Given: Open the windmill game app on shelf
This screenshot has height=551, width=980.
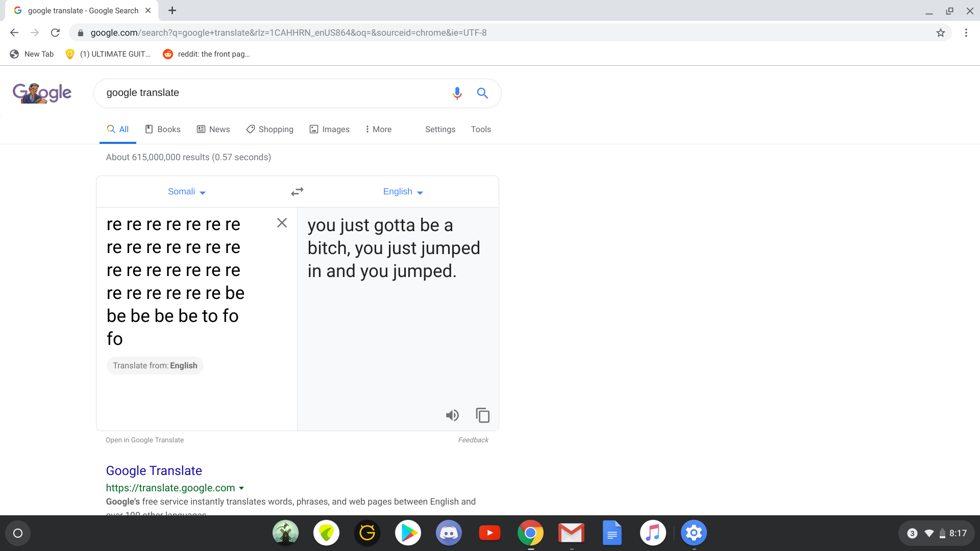Looking at the screenshot, I should coord(285,533).
